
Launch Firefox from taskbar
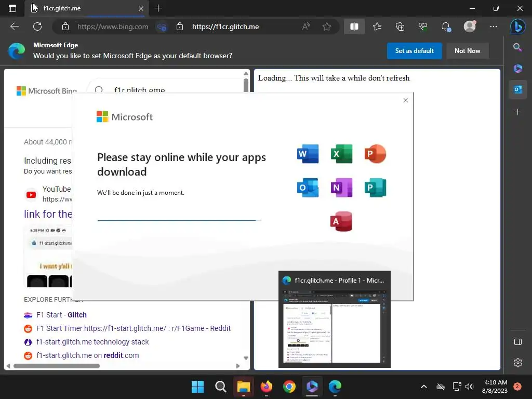click(x=267, y=387)
